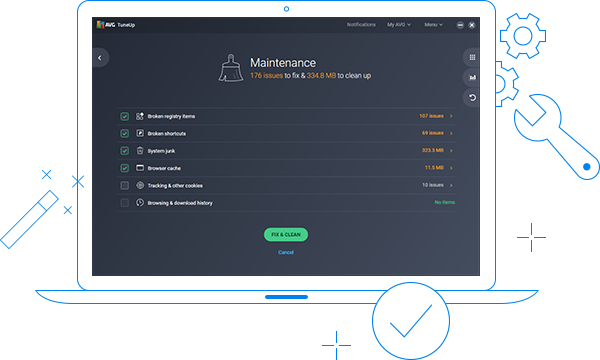Click the Browsing & download history clock icon

click(140, 203)
